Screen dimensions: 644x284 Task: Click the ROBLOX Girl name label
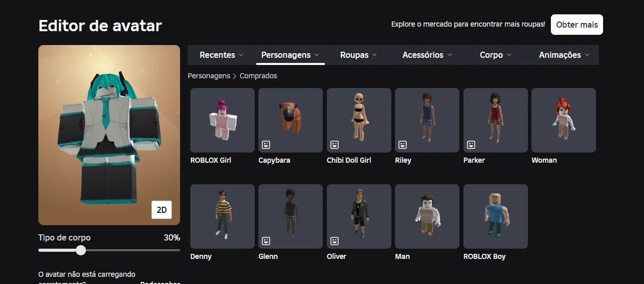tap(211, 160)
